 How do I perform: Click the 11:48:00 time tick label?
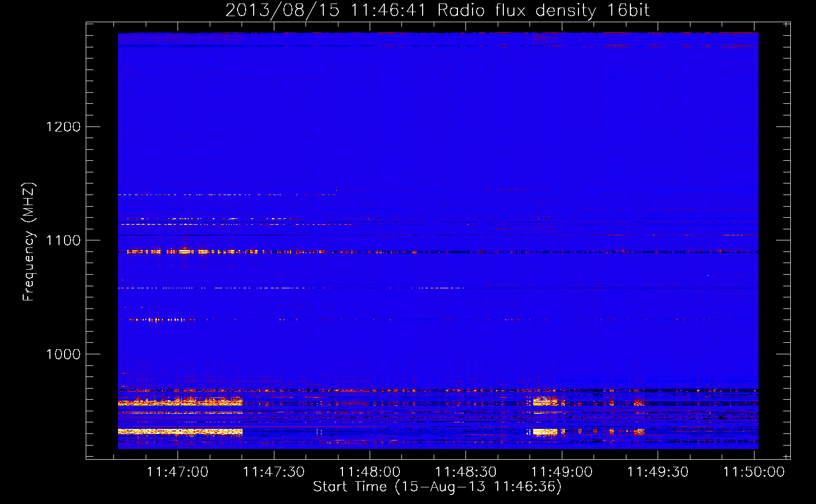click(x=370, y=472)
